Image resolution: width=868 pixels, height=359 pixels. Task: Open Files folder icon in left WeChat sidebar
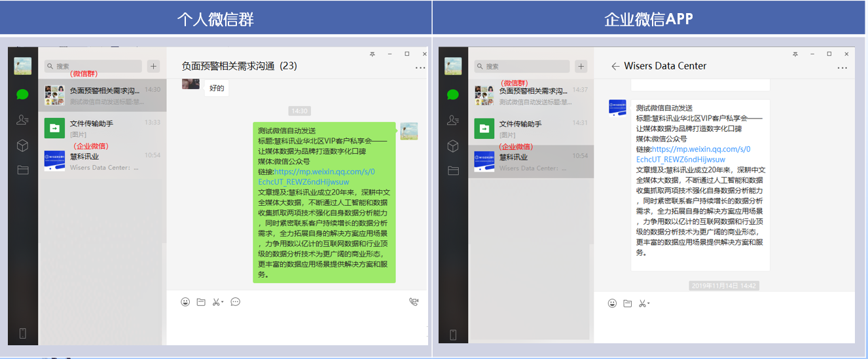(23, 170)
